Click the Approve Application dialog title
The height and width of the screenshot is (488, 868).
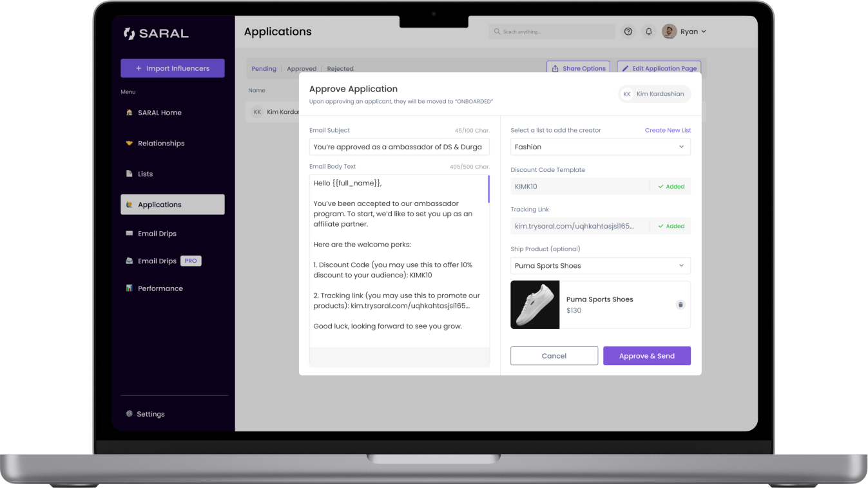(x=353, y=89)
